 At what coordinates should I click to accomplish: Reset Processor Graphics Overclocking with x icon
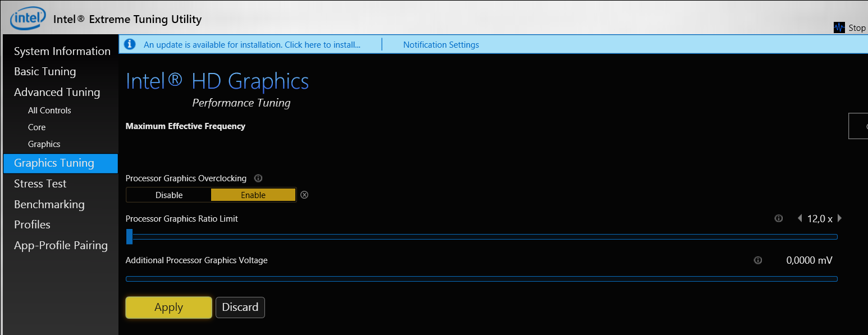(304, 195)
